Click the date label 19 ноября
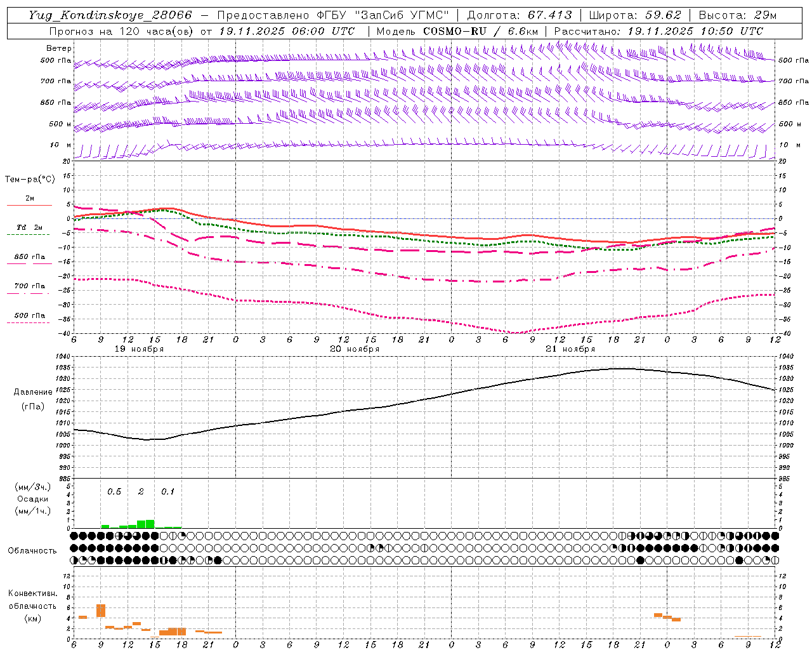 (139, 349)
